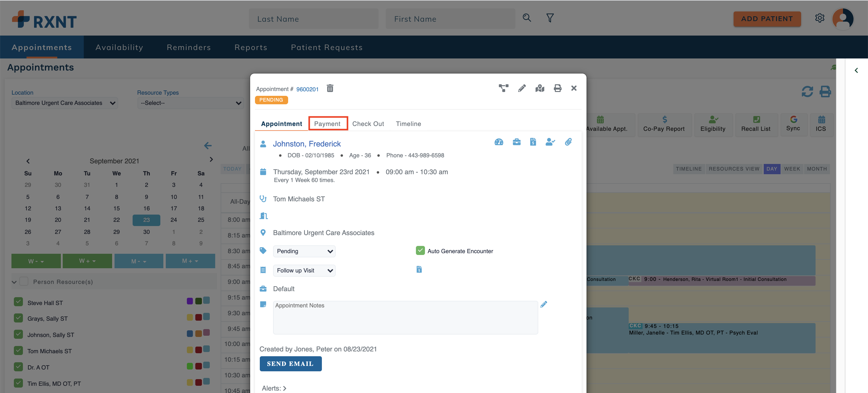868x393 pixels.
Task: Print the appointments schedule
Action: pyautogui.click(x=825, y=91)
